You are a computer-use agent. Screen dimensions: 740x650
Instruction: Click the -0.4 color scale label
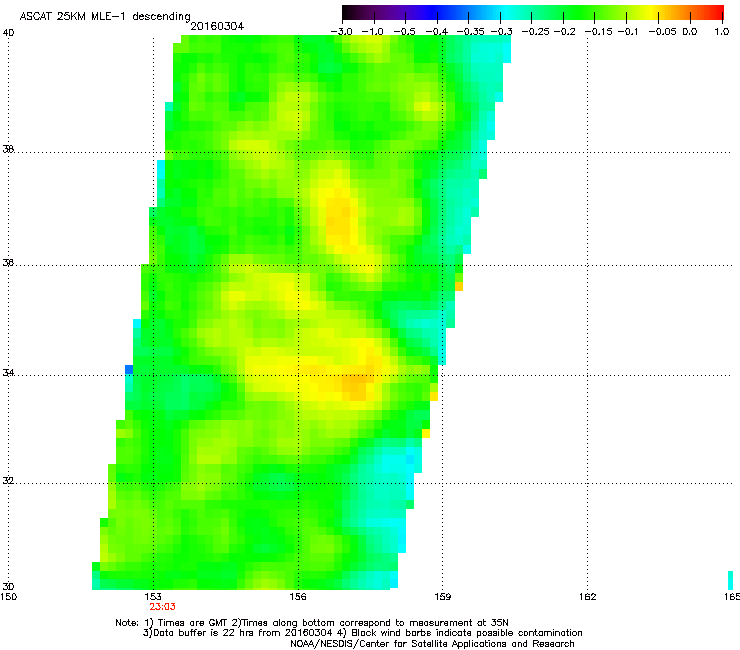437,32
